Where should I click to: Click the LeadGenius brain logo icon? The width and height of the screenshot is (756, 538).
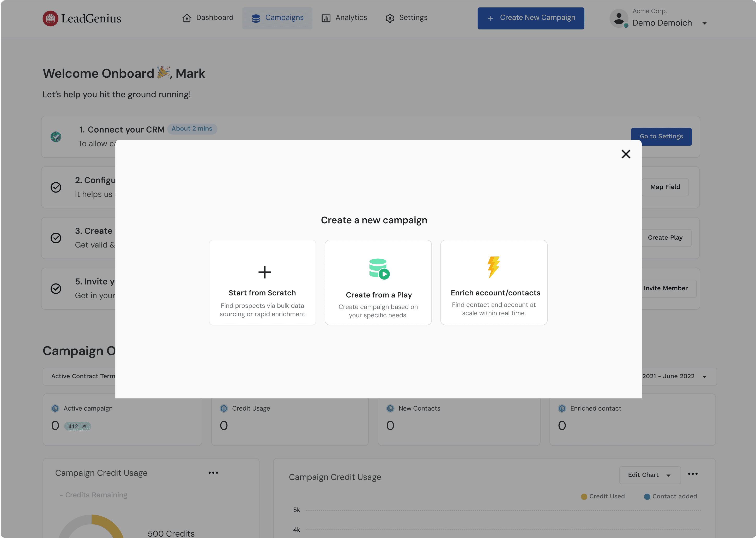click(50, 18)
